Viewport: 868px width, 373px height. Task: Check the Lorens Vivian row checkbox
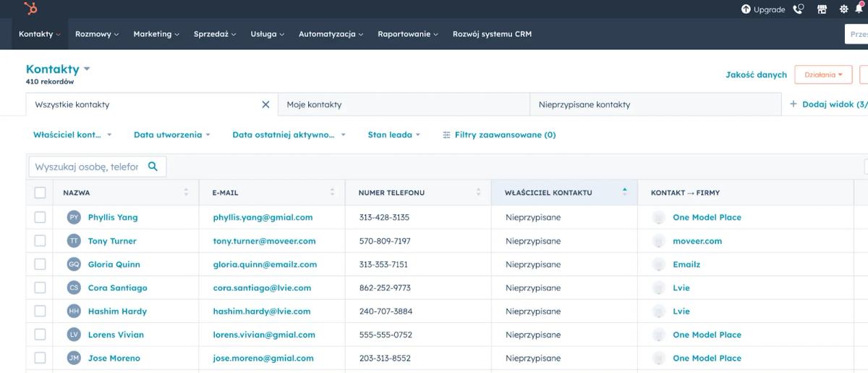tap(40, 335)
